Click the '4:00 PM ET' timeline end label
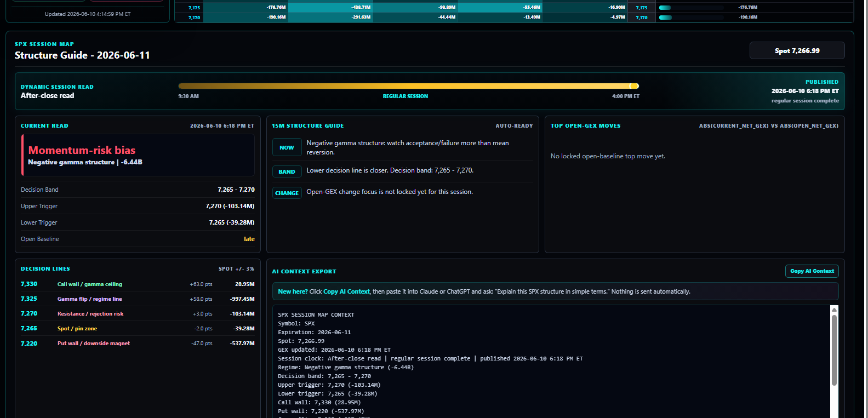The width and height of the screenshot is (868, 418). click(626, 96)
